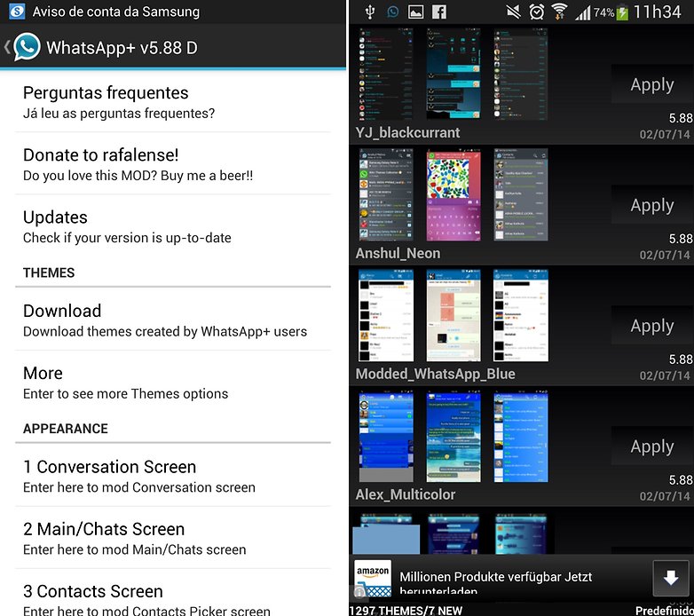Image resolution: width=694 pixels, height=616 pixels.
Task: Open Donate to rafalense! option
Action: [173, 163]
